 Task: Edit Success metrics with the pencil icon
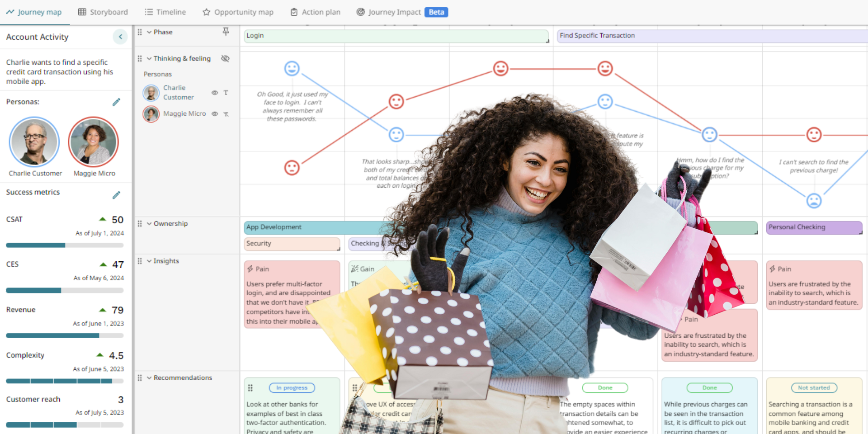click(x=117, y=195)
